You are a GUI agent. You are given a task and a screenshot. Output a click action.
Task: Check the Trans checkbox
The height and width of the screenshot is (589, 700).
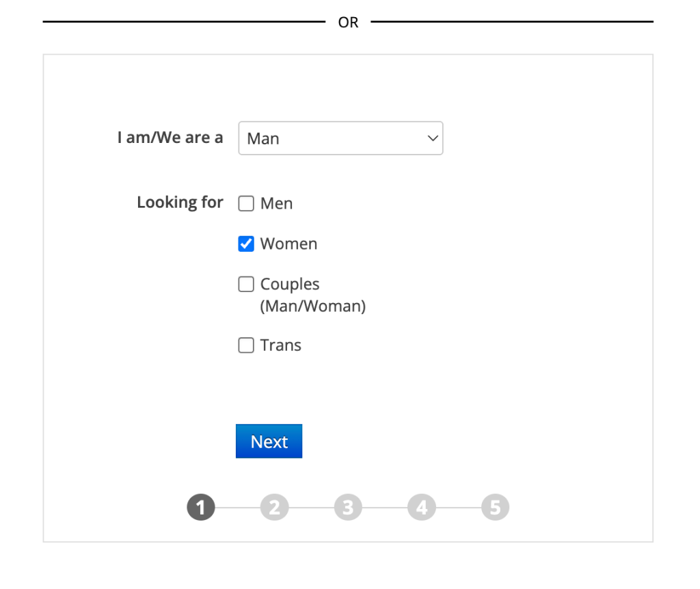click(246, 346)
